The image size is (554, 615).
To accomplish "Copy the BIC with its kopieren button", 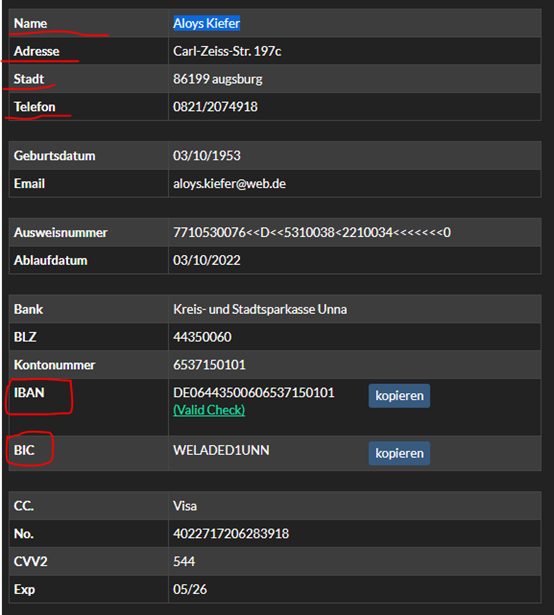I will point(399,453).
